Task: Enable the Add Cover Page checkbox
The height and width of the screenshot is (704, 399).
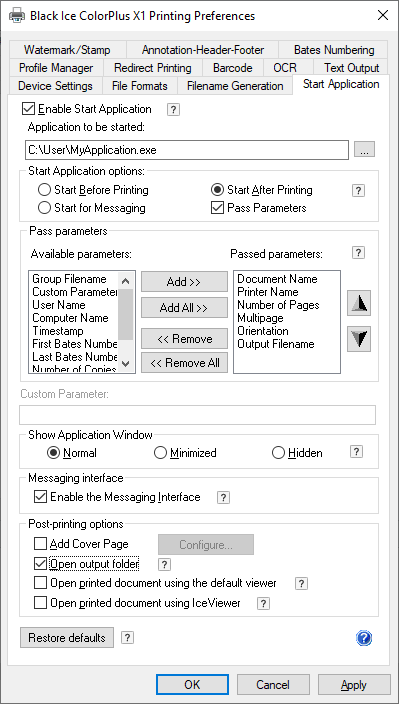Action: (x=40, y=544)
